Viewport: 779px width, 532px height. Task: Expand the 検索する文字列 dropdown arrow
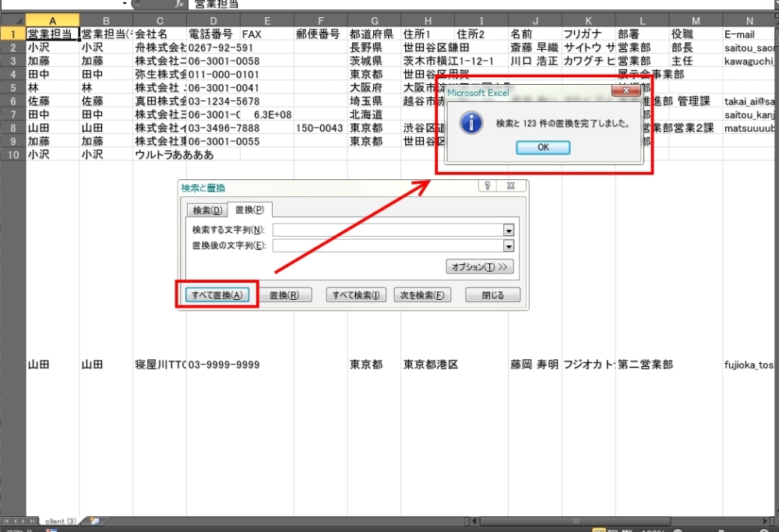509,230
